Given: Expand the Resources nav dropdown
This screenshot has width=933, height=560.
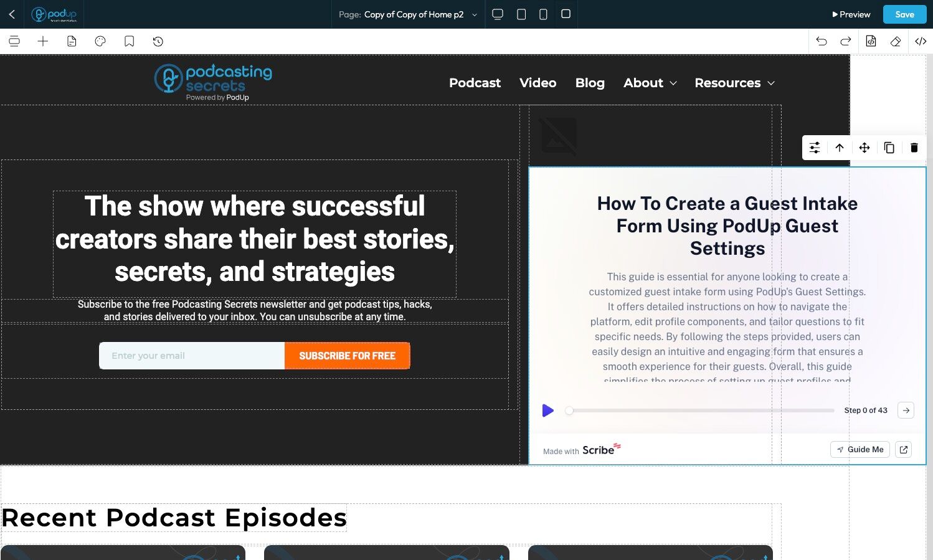Looking at the screenshot, I should click(x=735, y=83).
